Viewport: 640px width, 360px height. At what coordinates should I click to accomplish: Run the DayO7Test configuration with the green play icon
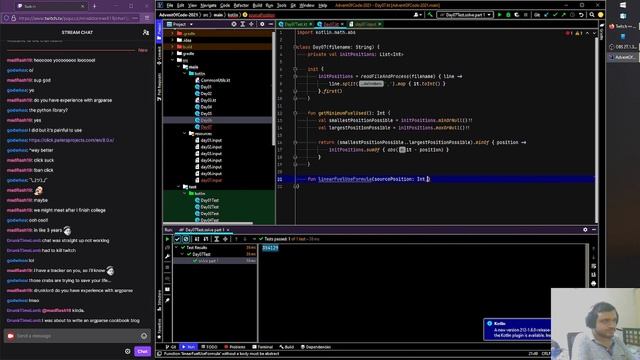click(x=500, y=15)
